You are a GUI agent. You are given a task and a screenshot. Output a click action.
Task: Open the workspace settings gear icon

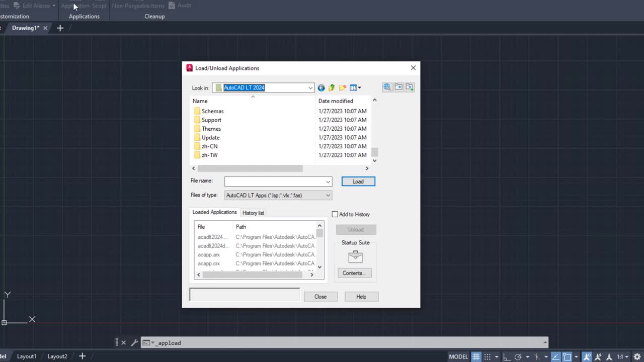(637, 356)
